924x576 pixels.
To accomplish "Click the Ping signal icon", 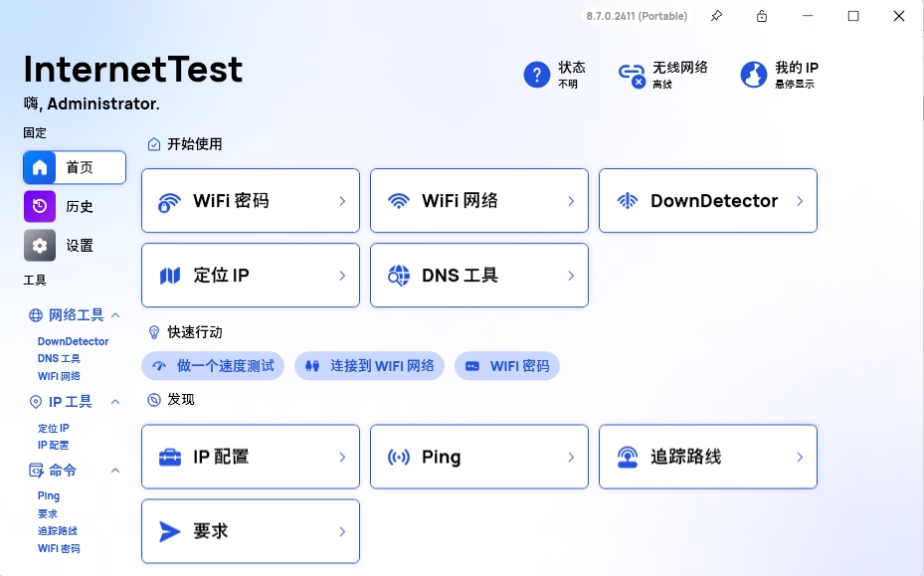I will [399, 457].
